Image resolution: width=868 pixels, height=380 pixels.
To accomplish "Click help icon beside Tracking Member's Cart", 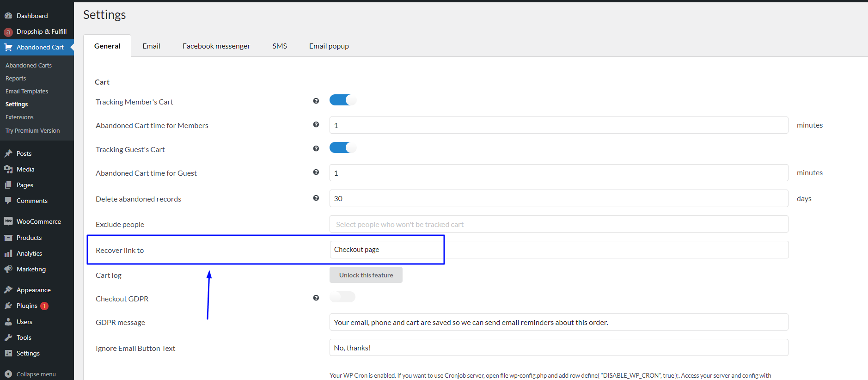I will (316, 101).
